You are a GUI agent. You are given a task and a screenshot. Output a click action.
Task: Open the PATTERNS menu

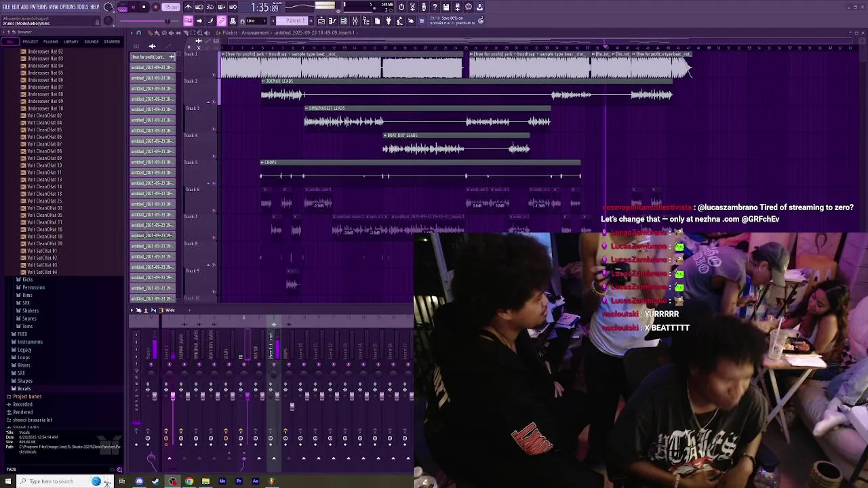click(39, 7)
